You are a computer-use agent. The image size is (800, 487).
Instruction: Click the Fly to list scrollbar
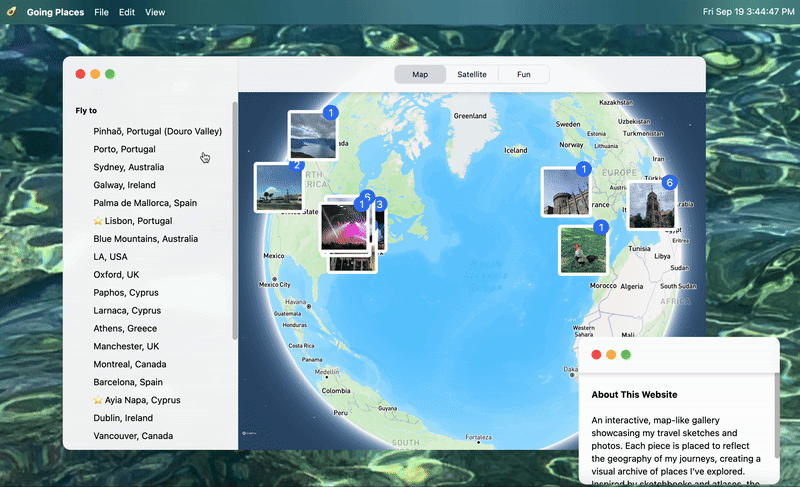pyautogui.click(x=235, y=220)
